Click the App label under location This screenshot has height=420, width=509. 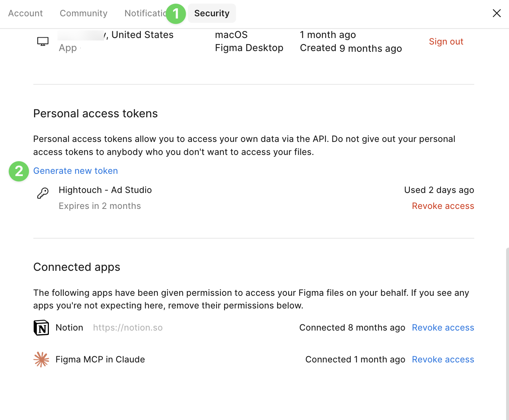(x=68, y=48)
